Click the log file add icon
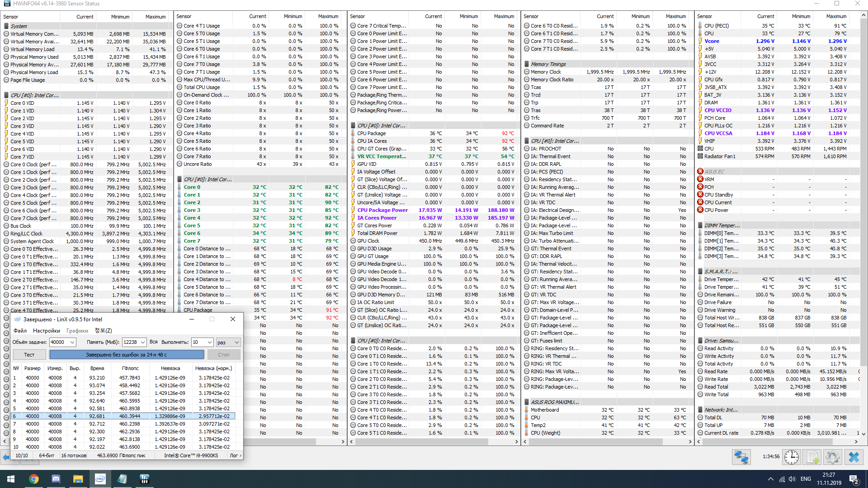The width and height of the screenshot is (868, 488). pos(812,457)
